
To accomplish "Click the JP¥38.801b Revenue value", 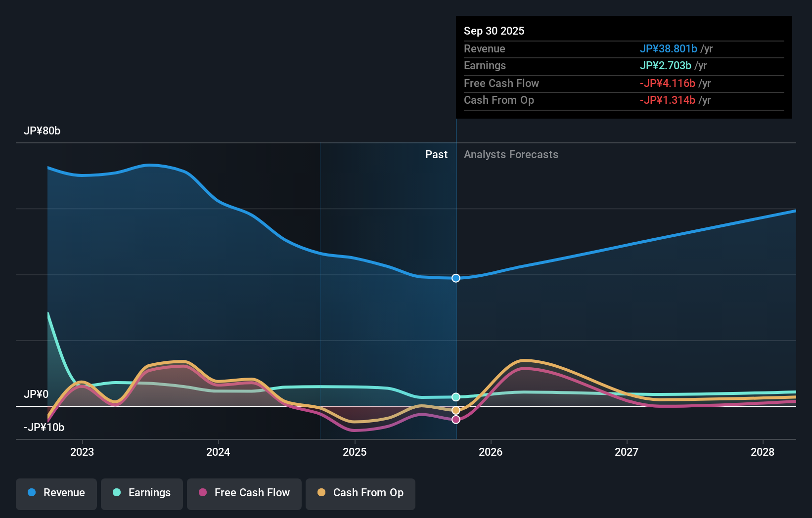I will [669, 49].
